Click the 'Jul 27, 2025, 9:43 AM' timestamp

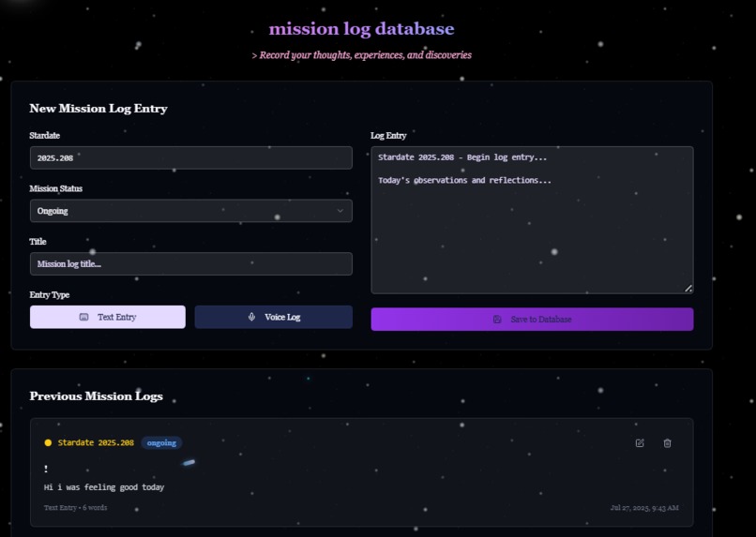[644, 508]
